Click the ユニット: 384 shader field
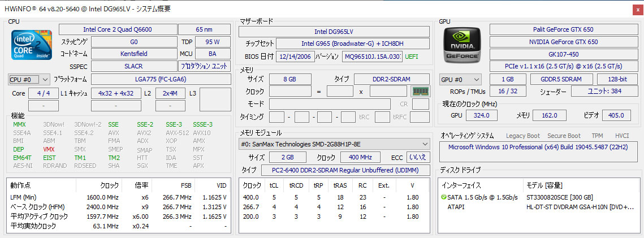This screenshot has width=644, height=238. pyautogui.click(x=604, y=91)
